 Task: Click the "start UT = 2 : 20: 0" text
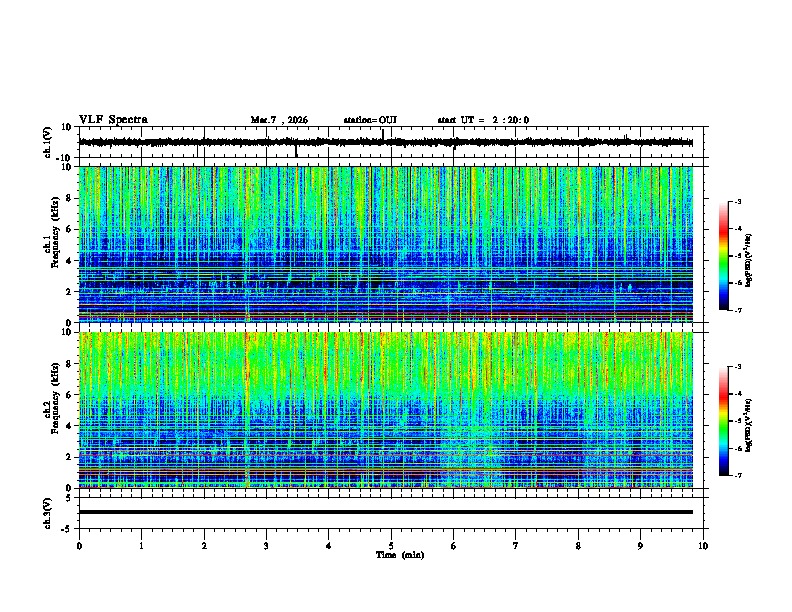tap(483, 120)
